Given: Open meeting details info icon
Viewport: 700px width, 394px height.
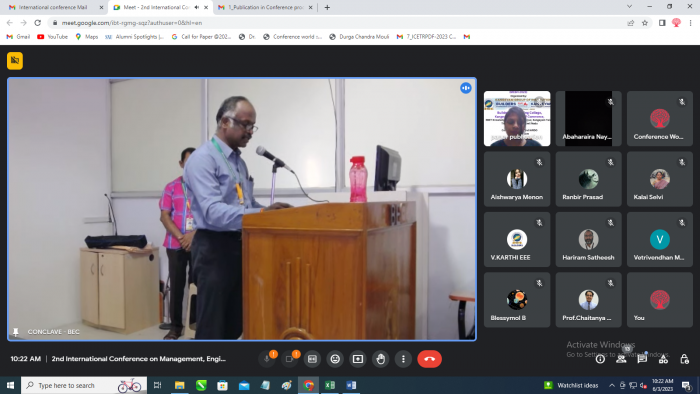Looking at the screenshot, I should [600, 359].
